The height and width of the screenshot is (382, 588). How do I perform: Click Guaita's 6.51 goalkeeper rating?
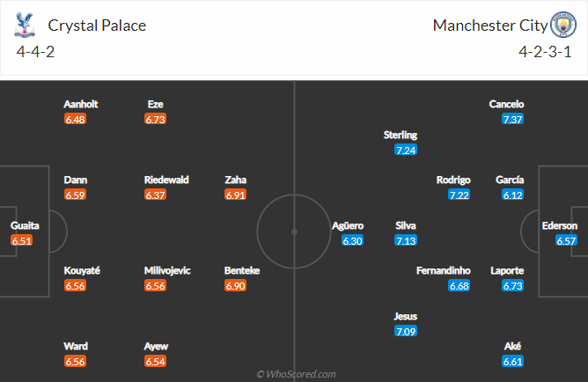[22, 240]
